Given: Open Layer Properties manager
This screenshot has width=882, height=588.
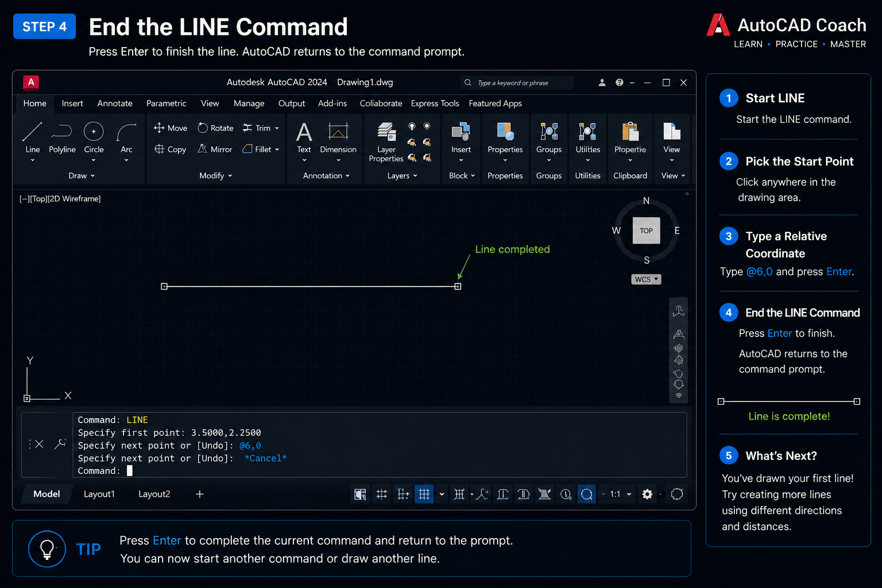Looking at the screenshot, I should click(386, 141).
